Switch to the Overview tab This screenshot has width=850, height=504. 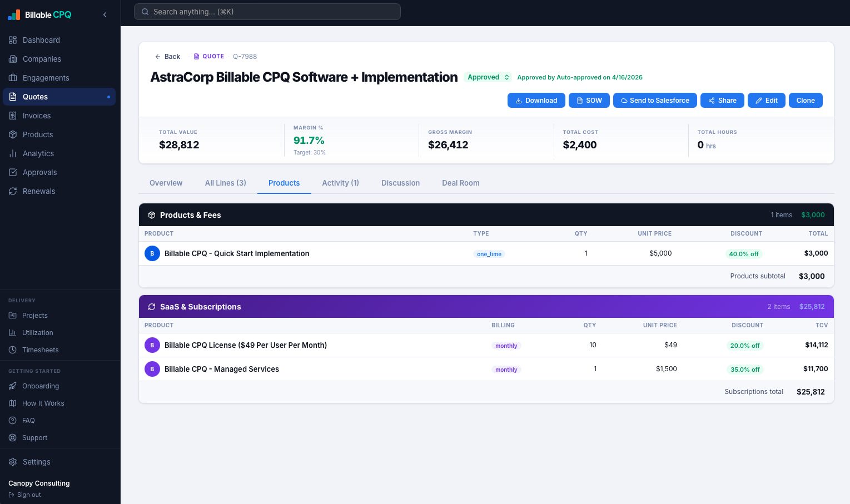(166, 183)
